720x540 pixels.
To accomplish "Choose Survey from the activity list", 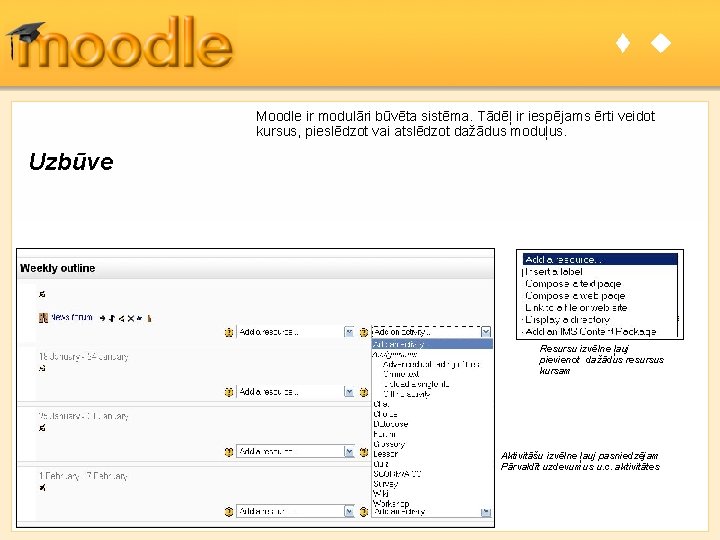I will (386, 484).
